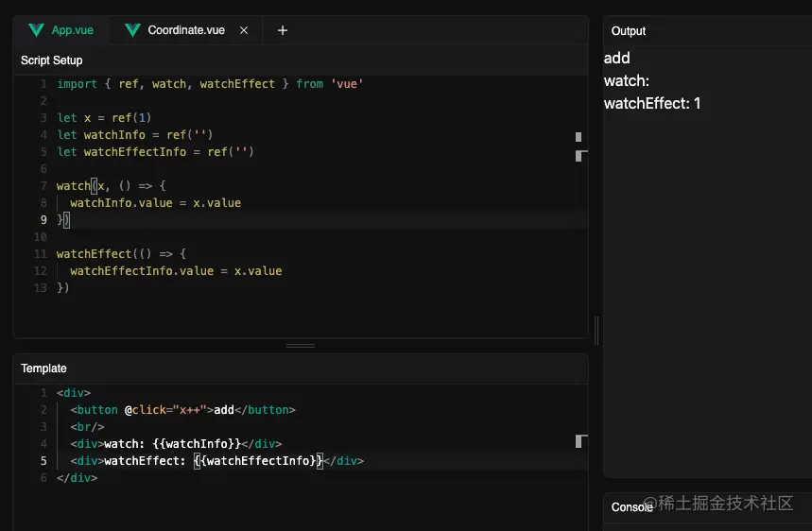This screenshot has height=531, width=812.
Task: Click script line number 13
Action: pos(41,288)
